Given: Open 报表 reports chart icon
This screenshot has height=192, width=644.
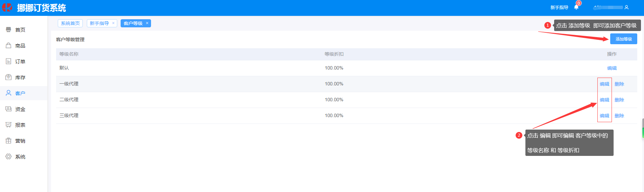Looking at the screenshot, I should (8, 125).
